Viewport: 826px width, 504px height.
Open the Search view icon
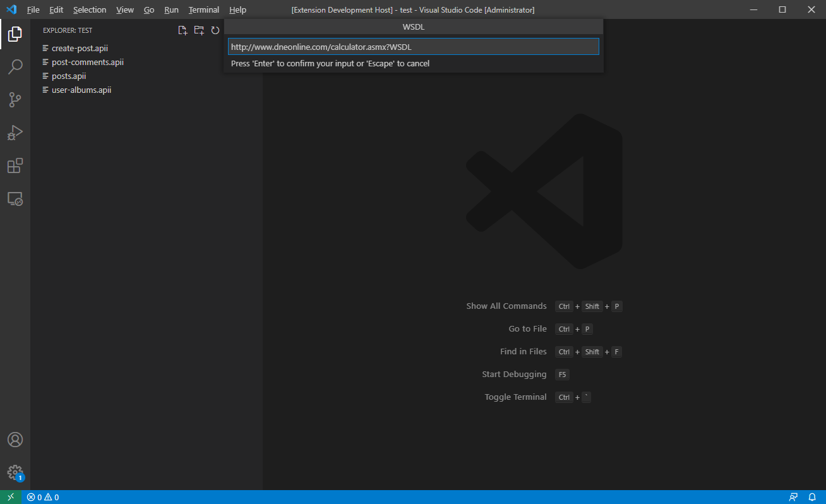click(15, 67)
